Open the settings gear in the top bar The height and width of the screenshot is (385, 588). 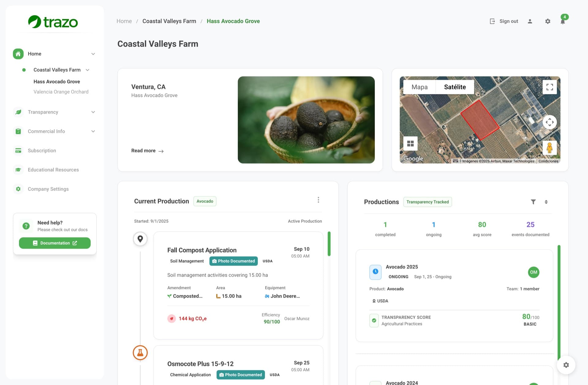point(548,21)
